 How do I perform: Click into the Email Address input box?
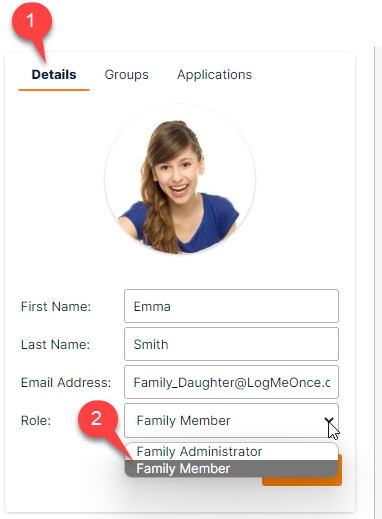[231, 382]
